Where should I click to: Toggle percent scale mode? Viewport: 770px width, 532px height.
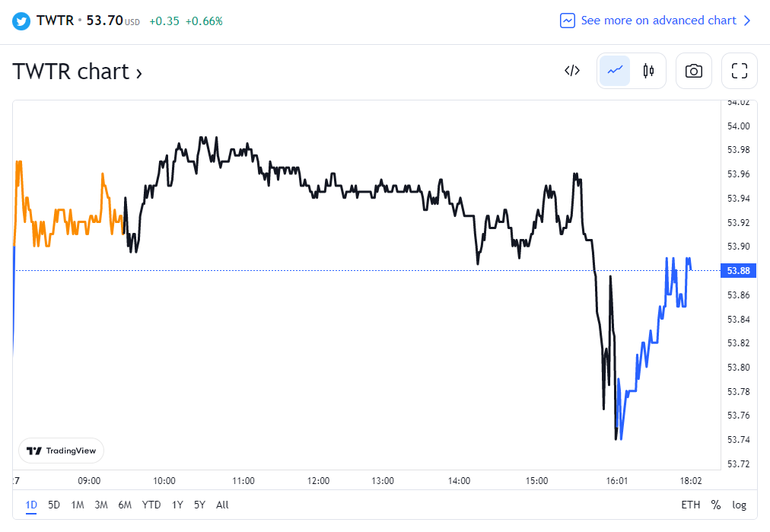click(716, 505)
